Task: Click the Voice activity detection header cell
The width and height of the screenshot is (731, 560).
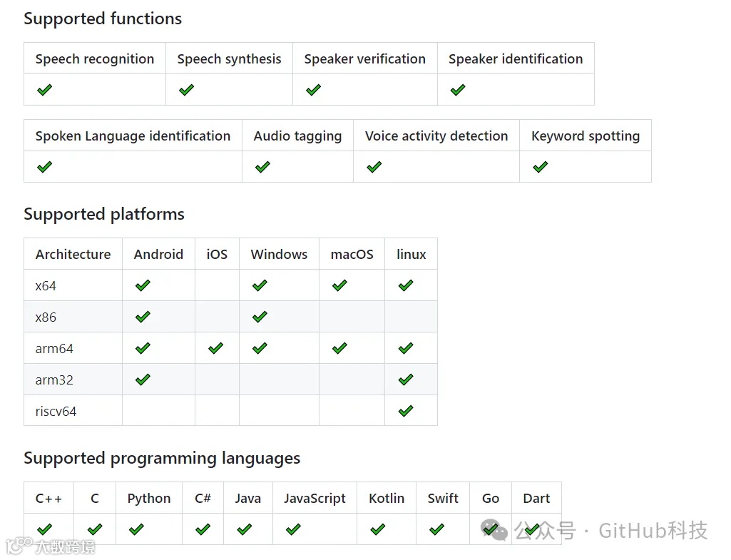Action: (436, 136)
